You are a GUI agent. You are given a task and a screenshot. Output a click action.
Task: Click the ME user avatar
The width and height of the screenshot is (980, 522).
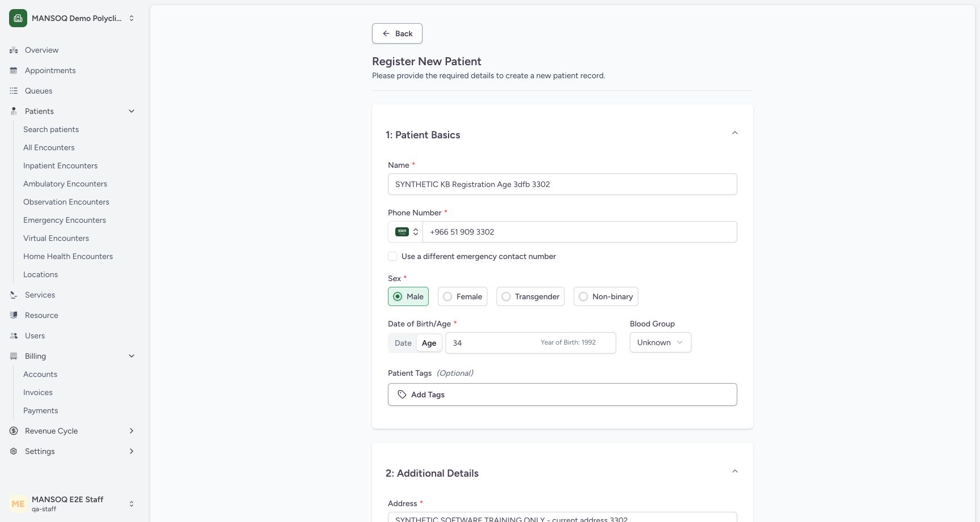(x=18, y=503)
